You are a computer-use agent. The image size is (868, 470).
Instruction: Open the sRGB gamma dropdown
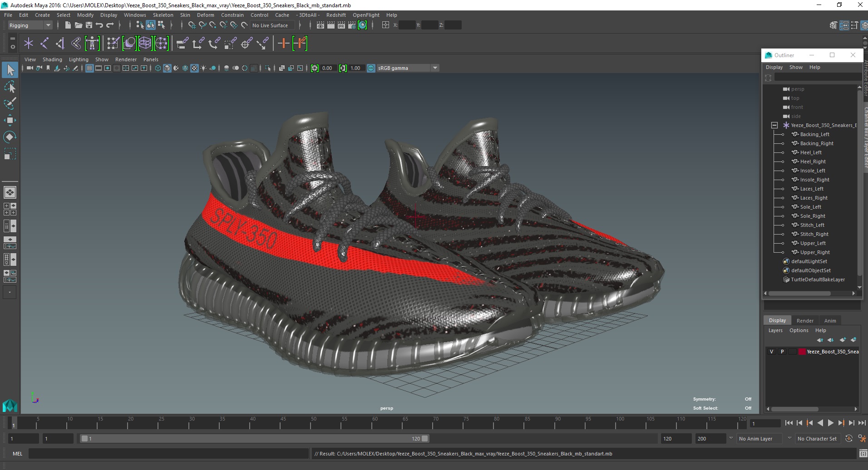[408, 68]
